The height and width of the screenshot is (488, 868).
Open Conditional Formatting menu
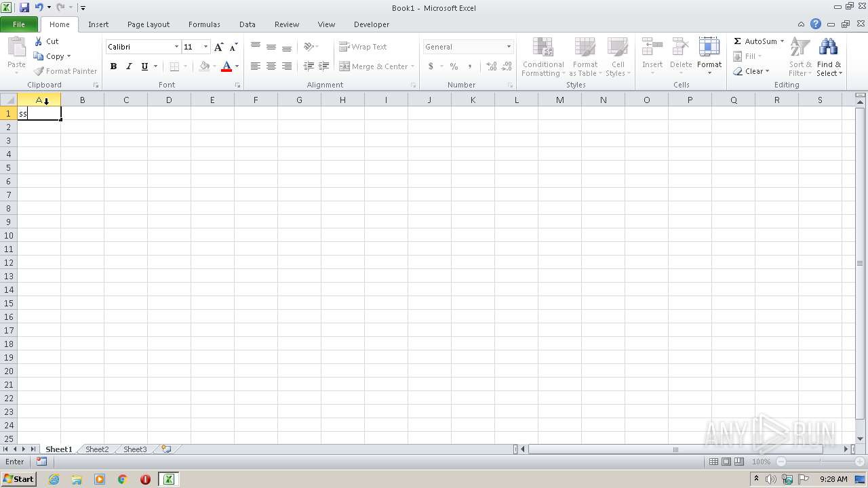coord(543,57)
